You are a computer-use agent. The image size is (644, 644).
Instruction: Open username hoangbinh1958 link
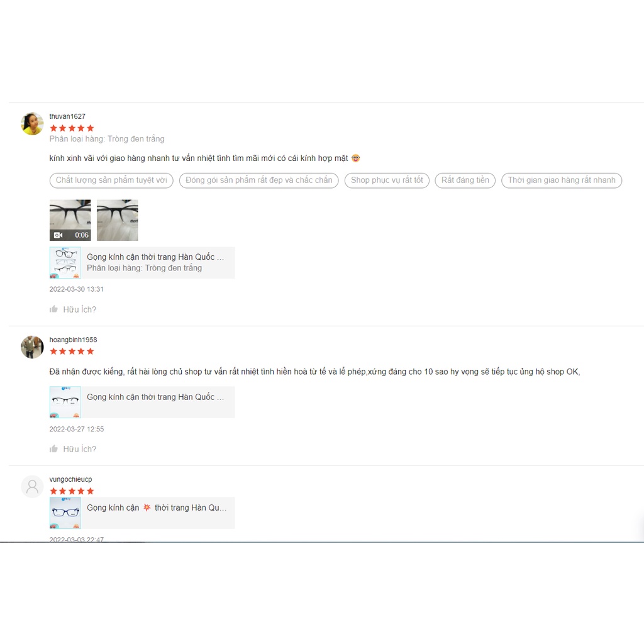pos(73,340)
